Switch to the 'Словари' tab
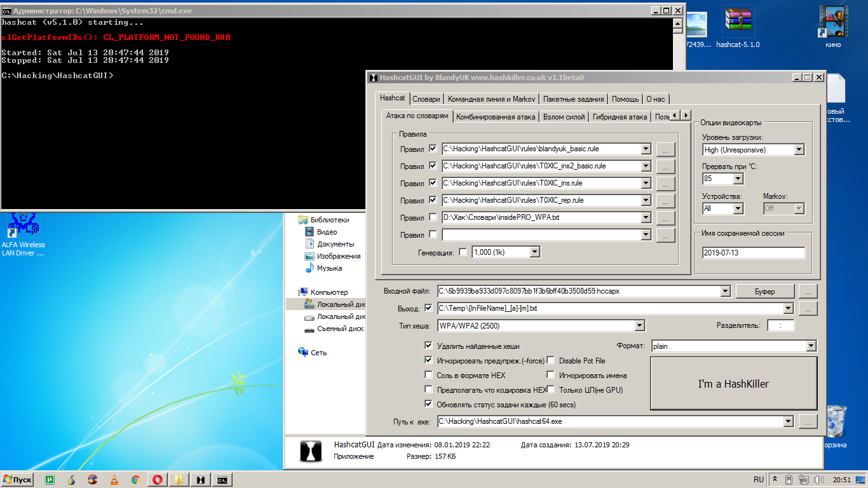 (x=426, y=99)
